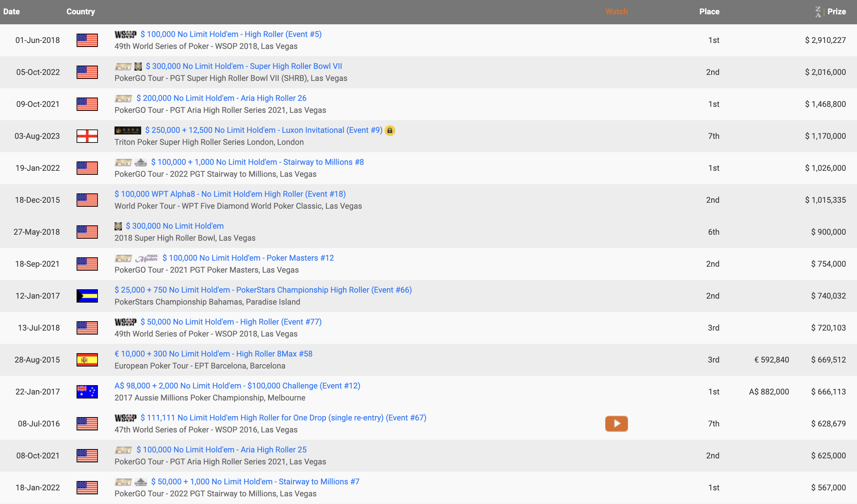
Task: Sort the table by Date column header
Action: [x=12, y=12]
